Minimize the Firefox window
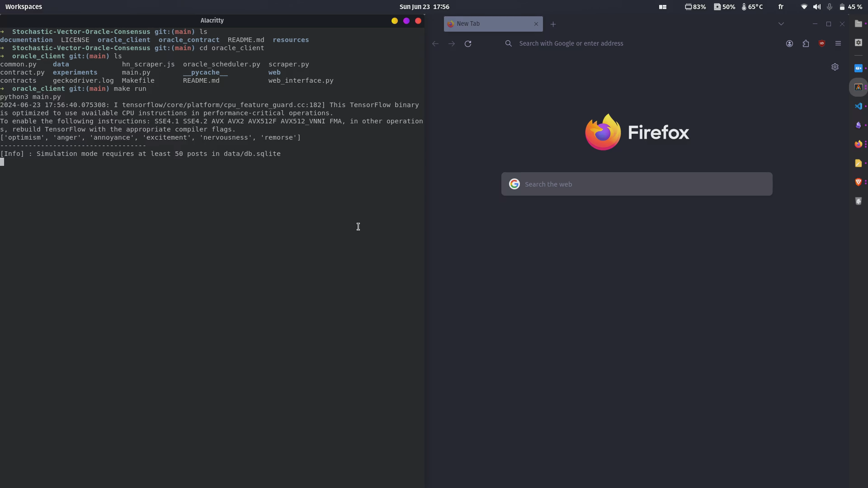The width and height of the screenshot is (868, 488). point(815,24)
